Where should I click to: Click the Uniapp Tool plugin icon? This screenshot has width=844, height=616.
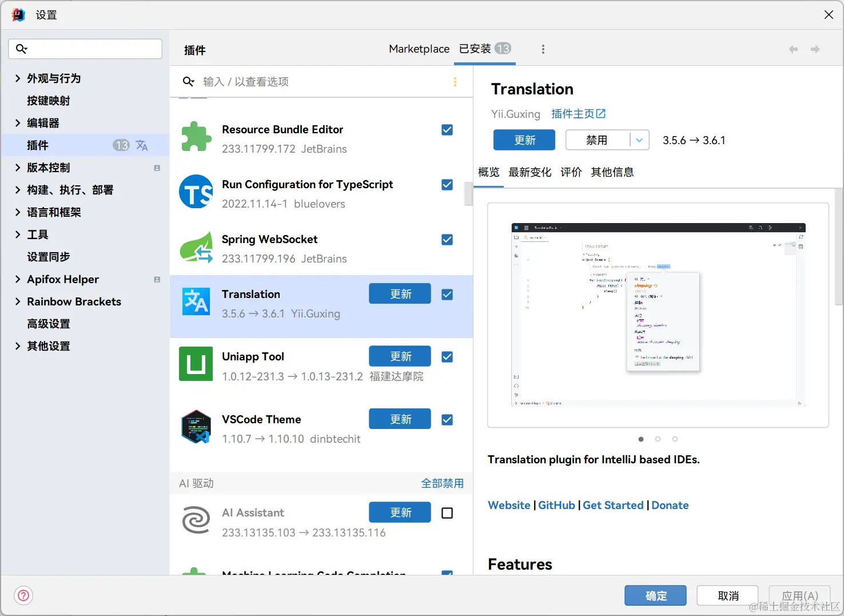[196, 364]
